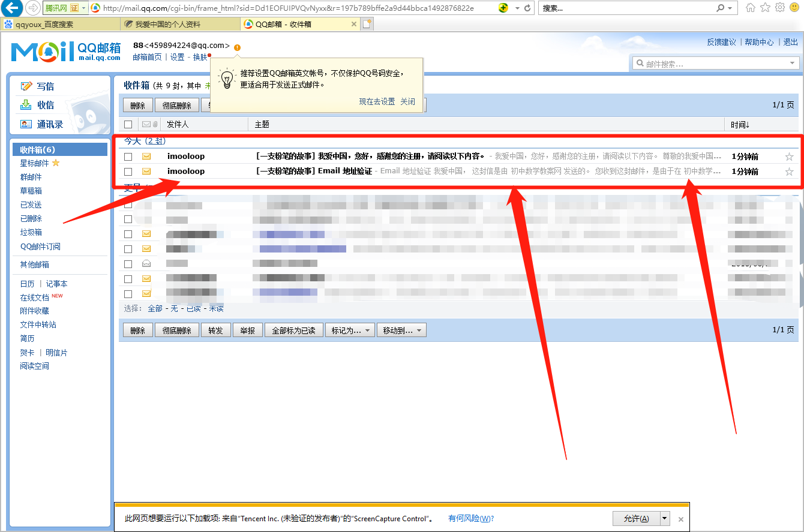Open the dropdown beside 腾讯网 证 badge

click(x=83, y=8)
